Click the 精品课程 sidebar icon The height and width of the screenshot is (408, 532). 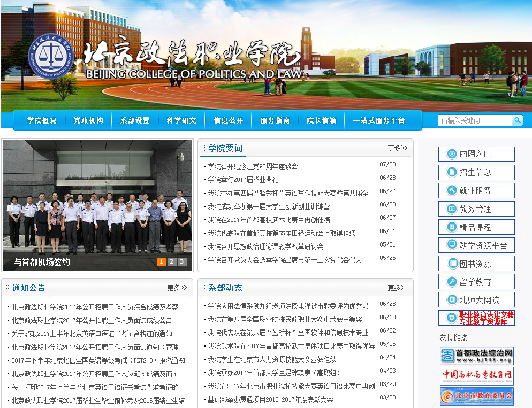pyautogui.click(x=451, y=227)
